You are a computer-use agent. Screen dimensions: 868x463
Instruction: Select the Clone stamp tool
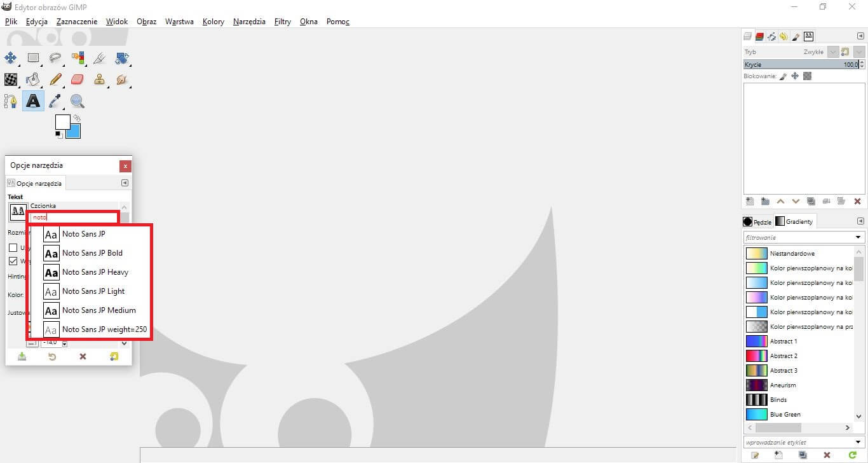(100, 79)
